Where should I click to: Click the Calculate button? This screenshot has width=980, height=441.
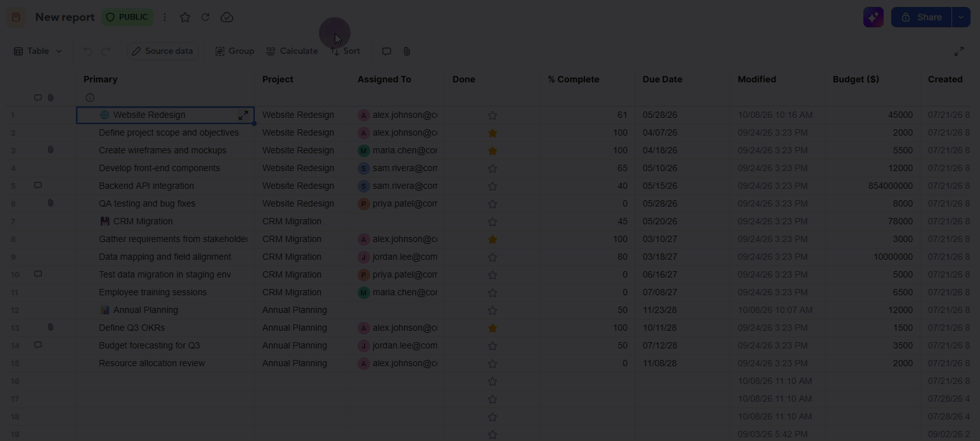click(x=292, y=51)
